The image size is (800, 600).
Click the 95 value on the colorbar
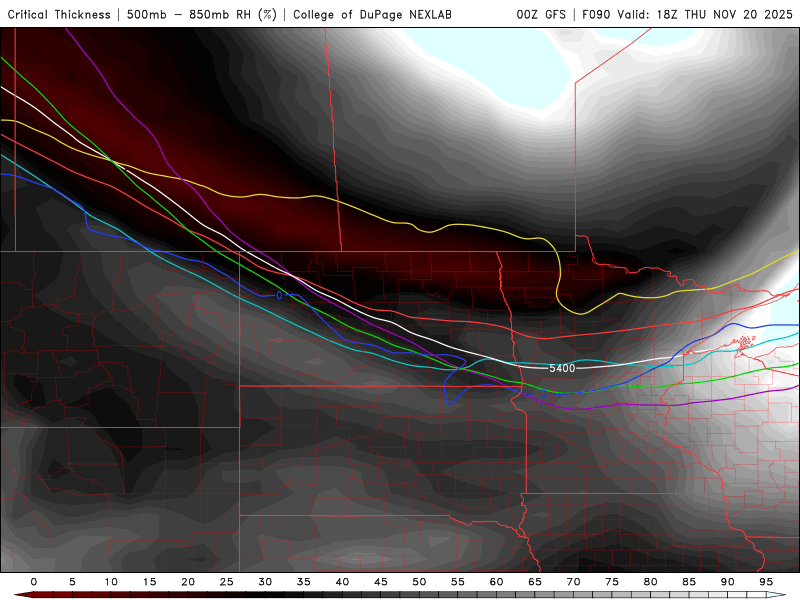click(x=766, y=582)
